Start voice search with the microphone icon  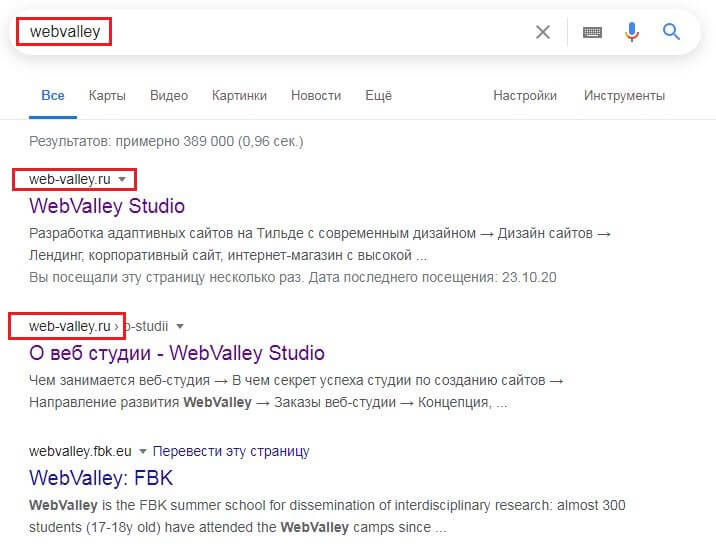(x=632, y=32)
